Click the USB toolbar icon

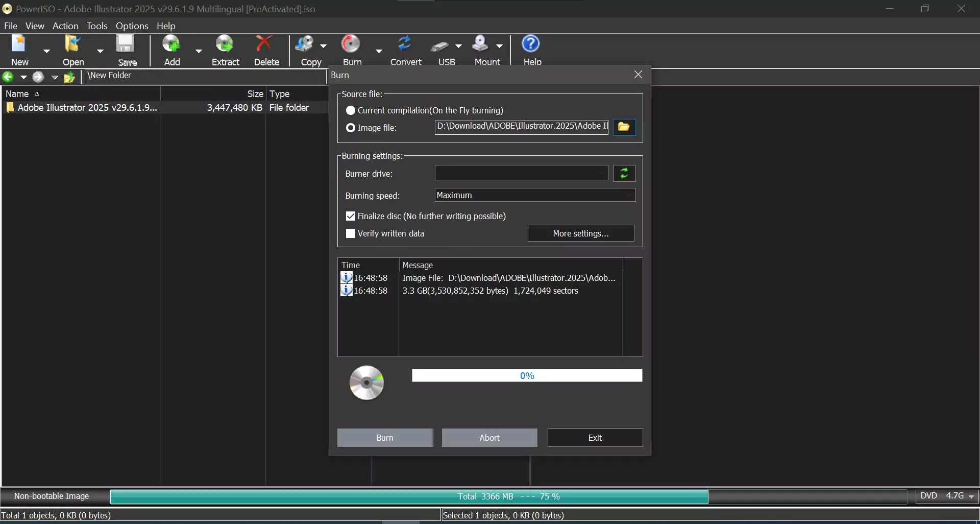[439, 46]
